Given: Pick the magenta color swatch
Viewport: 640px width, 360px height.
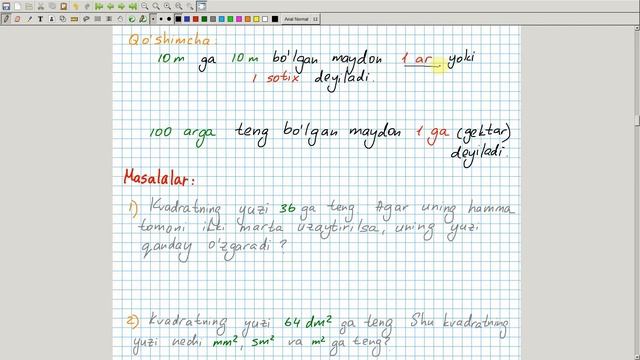Looking at the screenshot, I should click(239, 19).
